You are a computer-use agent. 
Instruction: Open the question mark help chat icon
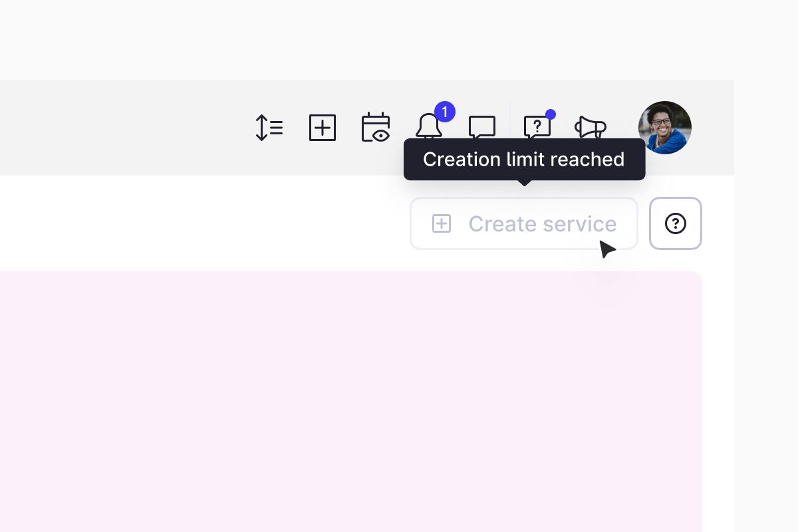pos(537,127)
